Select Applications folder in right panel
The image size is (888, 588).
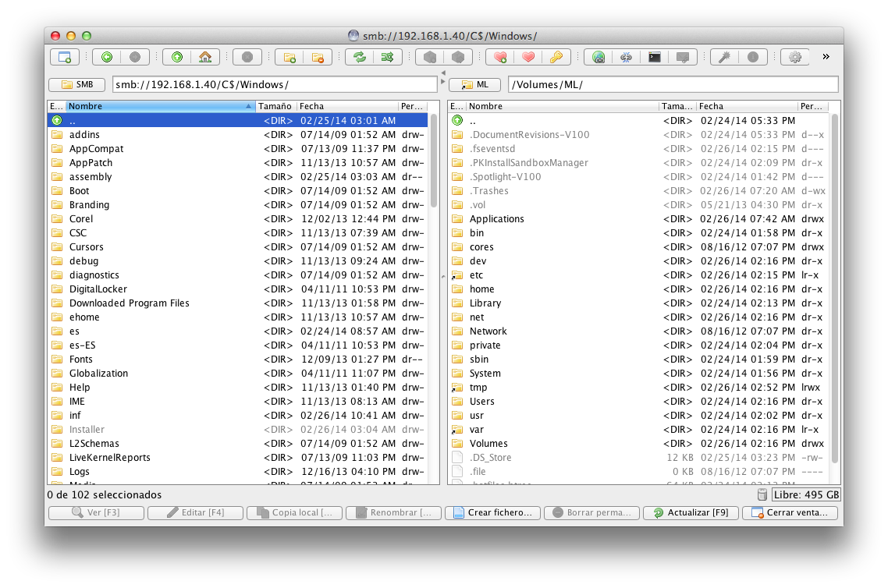click(x=639, y=219)
